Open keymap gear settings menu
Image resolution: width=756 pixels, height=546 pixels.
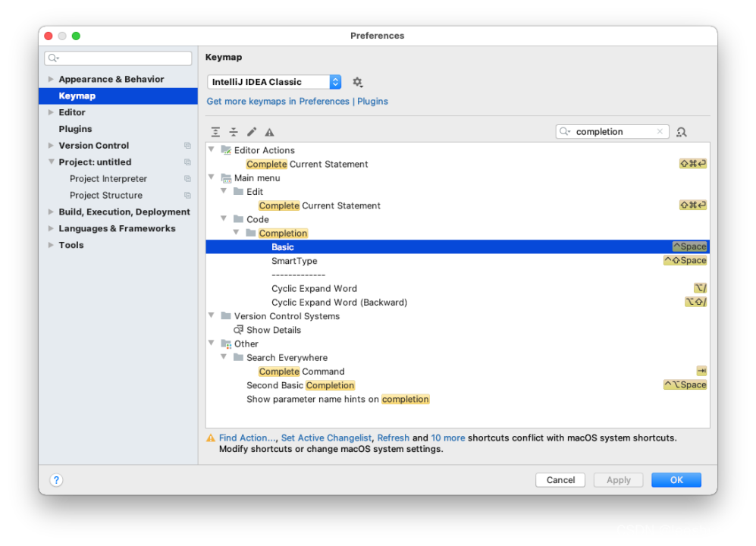coord(357,82)
